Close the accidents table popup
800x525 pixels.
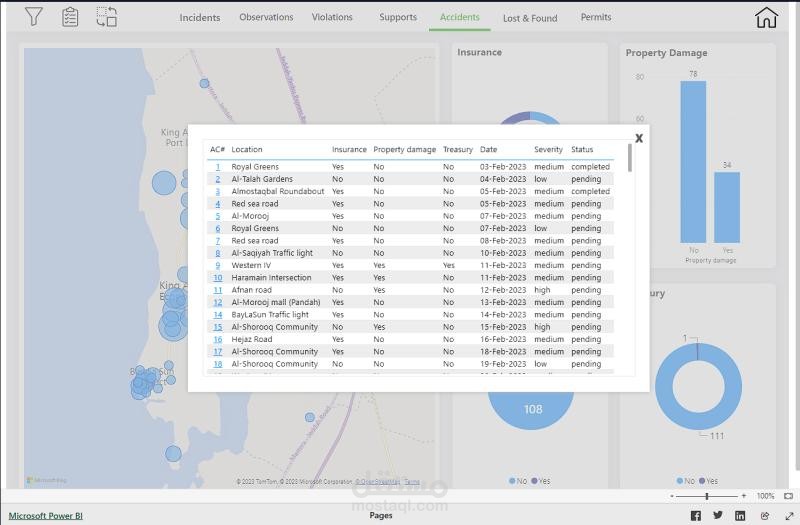639,138
